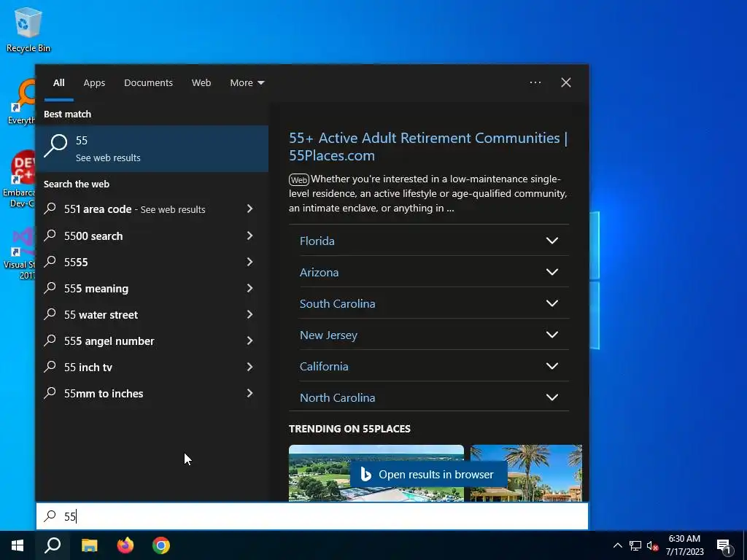This screenshot has width=747, height=560.
Task: Switch to the Apps tab
Action: (x=94, y=83)
